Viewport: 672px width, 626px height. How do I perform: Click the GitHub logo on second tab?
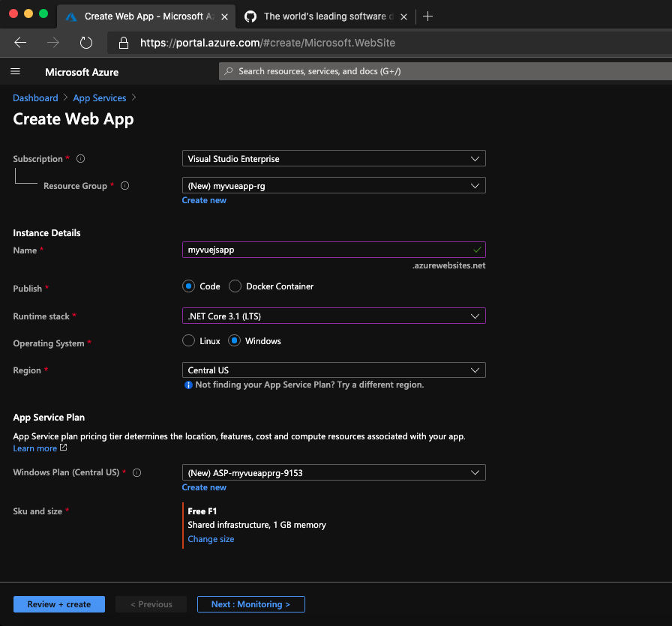250,16
